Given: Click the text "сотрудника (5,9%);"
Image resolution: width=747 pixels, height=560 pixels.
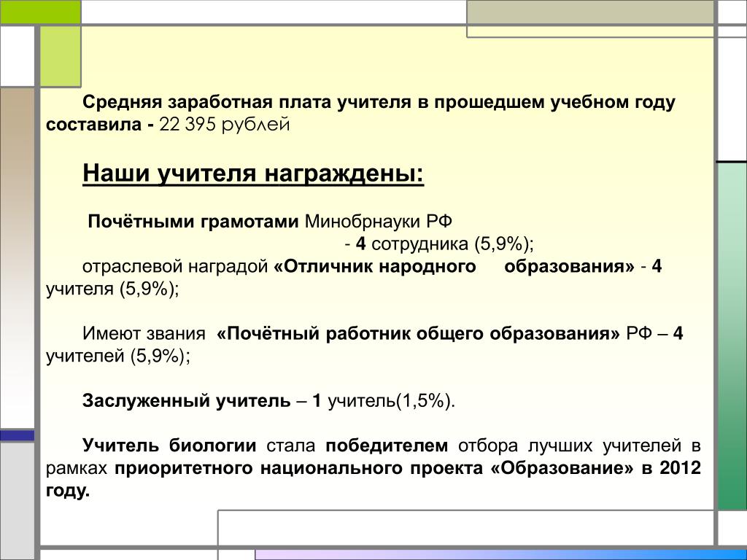Looking at the screenshot, I should (452, 244).
